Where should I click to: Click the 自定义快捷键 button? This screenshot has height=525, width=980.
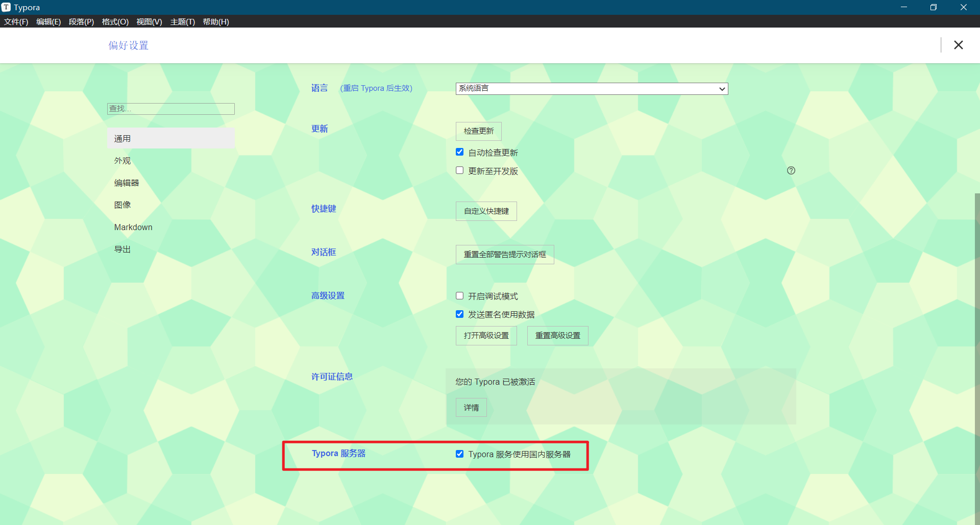pos(486,211)
